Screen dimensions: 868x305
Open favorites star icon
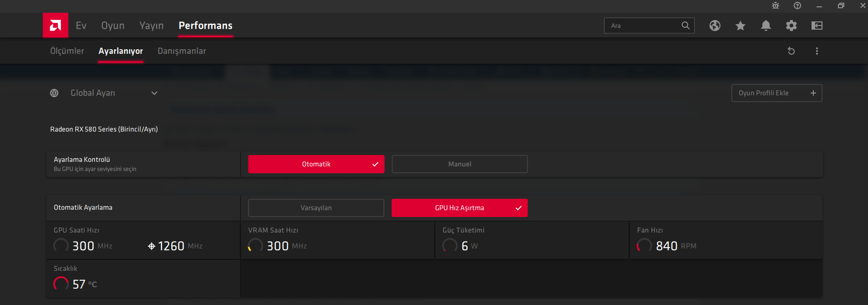click(x=740, y=26)
